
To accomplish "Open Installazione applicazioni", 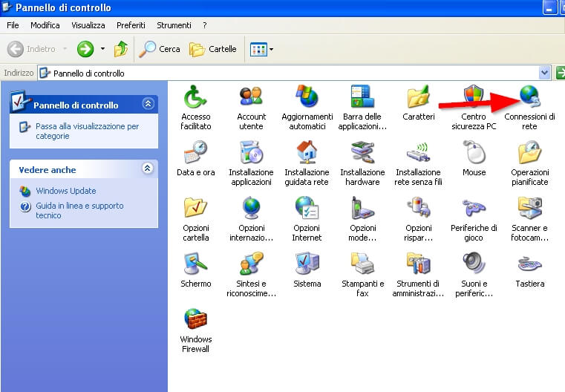I will point(251,163).
